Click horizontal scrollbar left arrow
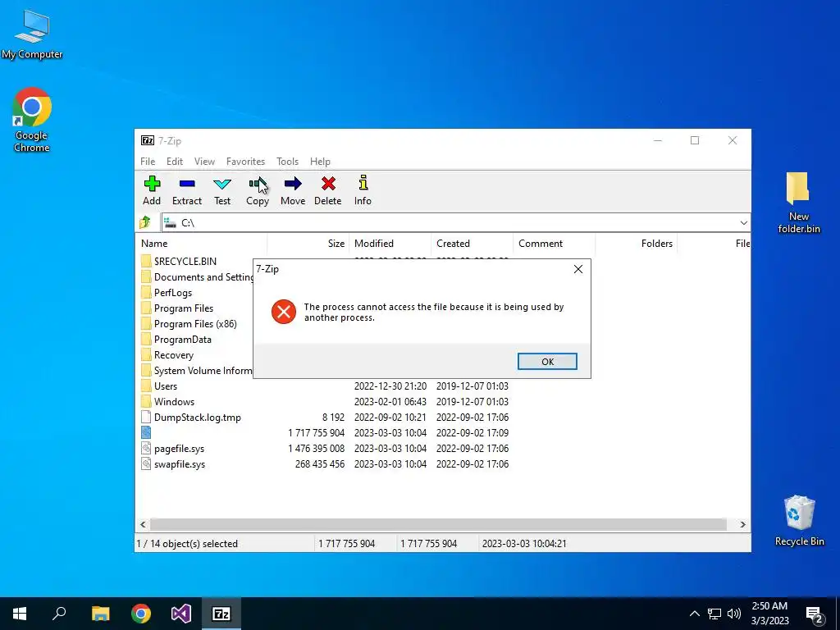The width and height of the screenshot is (840, 630). 143,524
